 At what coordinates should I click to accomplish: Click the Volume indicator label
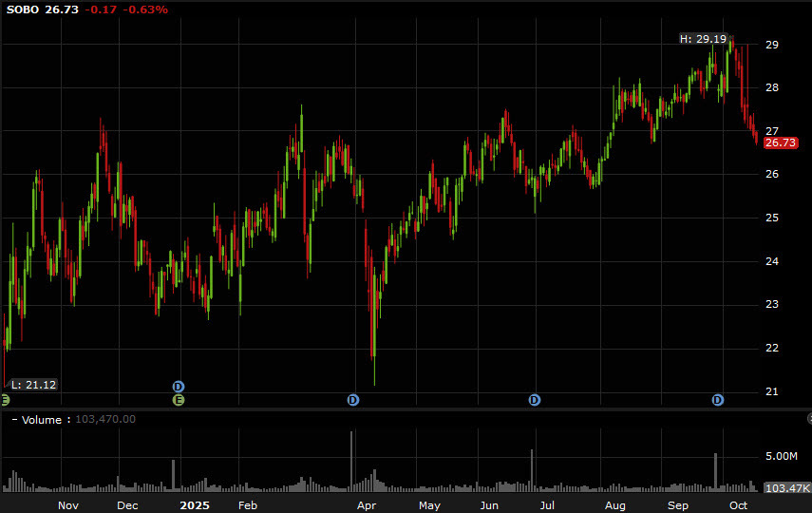(42, 420)
